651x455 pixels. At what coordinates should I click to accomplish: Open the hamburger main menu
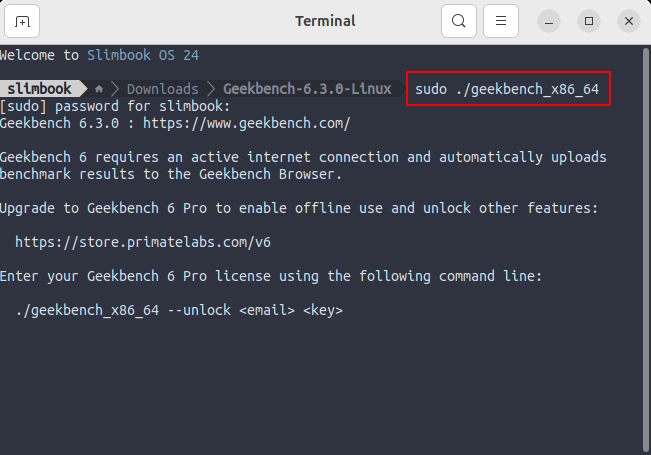[501, 21]
